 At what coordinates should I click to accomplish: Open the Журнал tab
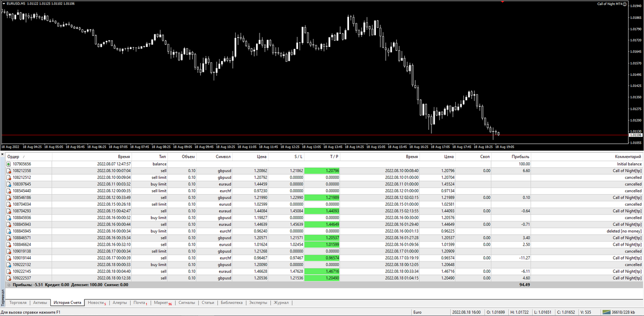click(281, 303)
